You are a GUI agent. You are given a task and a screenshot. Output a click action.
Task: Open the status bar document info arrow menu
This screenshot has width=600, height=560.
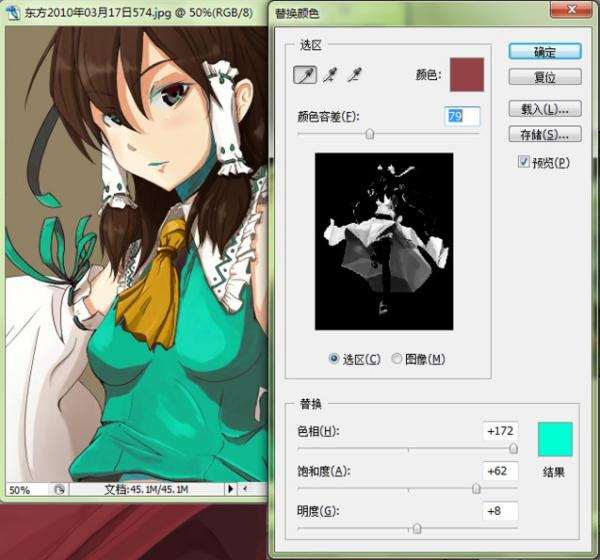click(x=231, y=490)
